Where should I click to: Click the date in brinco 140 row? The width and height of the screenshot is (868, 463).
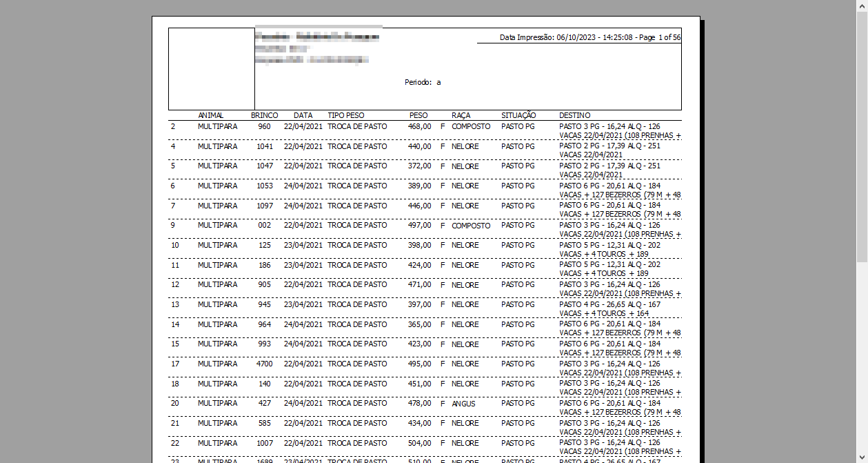pyautogui.click(x=303, y=384)
